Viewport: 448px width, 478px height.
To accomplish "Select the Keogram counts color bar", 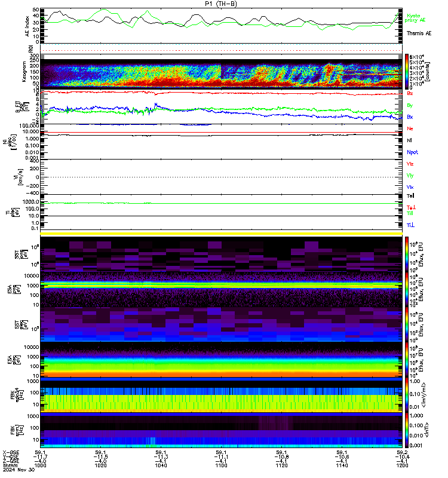I will pos(407,71).
